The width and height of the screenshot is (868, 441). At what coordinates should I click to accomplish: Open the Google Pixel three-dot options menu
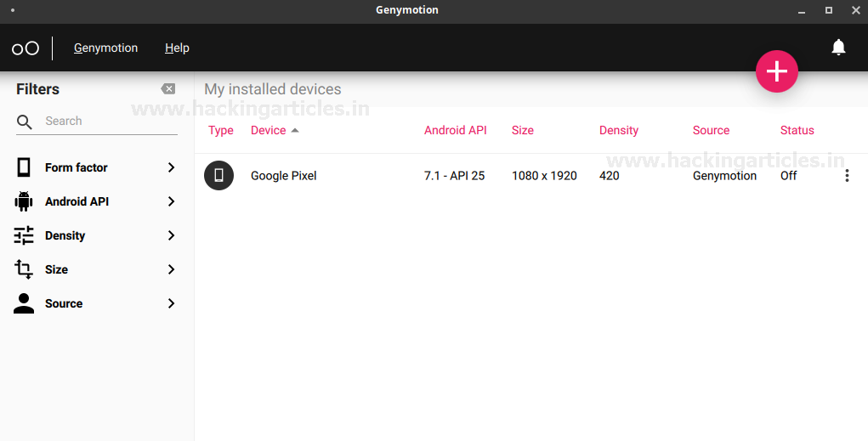pos(847,176)
